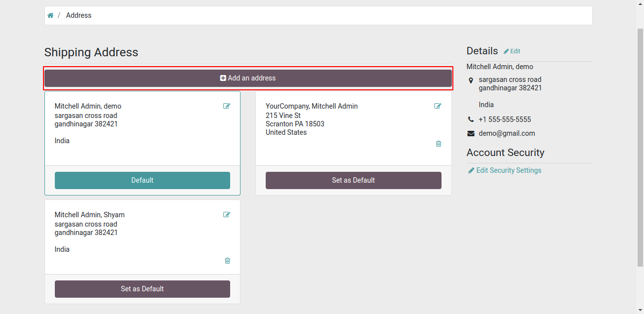Click the Address breadcrumb item
This screenshot has height=314, width=644.
pos(79,15)
